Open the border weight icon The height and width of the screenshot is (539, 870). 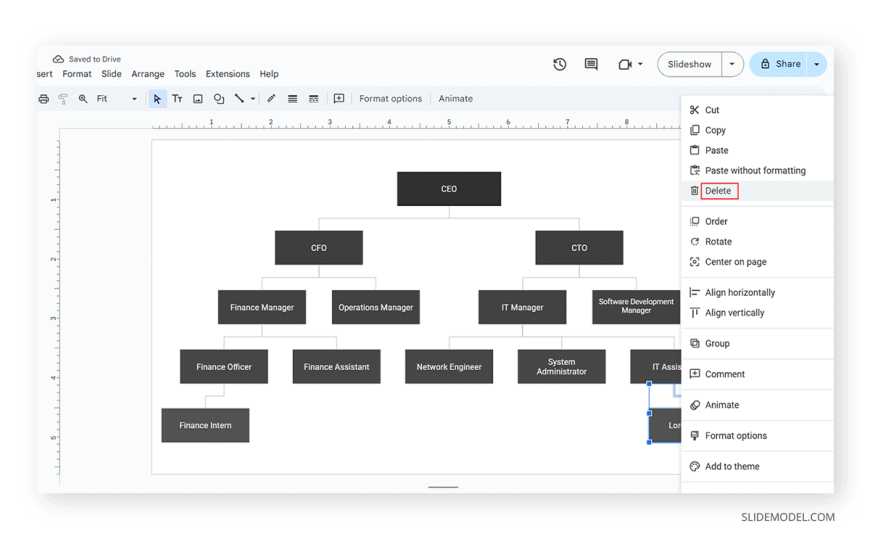point(292,99)
